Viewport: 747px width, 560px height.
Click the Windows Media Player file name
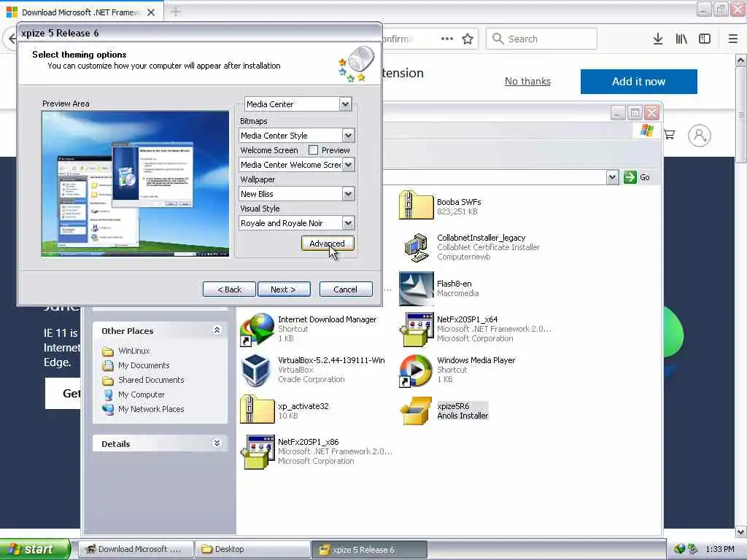click(x=476, y=360)
